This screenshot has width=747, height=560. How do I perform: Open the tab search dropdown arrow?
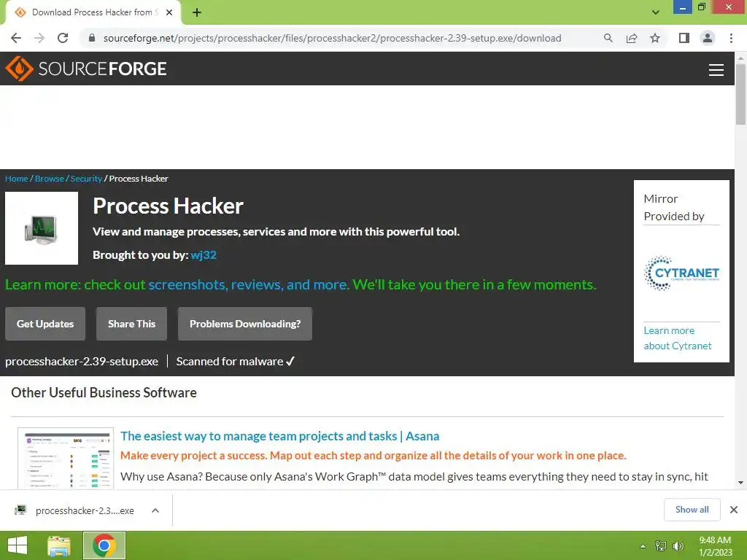(656, 12)
